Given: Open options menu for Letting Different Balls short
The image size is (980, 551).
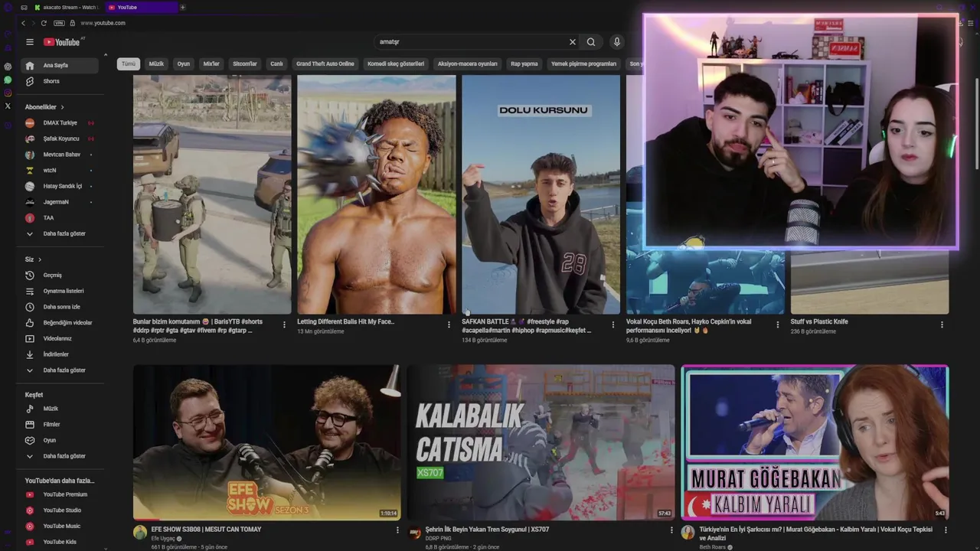Looking at the screenshot, I should coord(449,324).
